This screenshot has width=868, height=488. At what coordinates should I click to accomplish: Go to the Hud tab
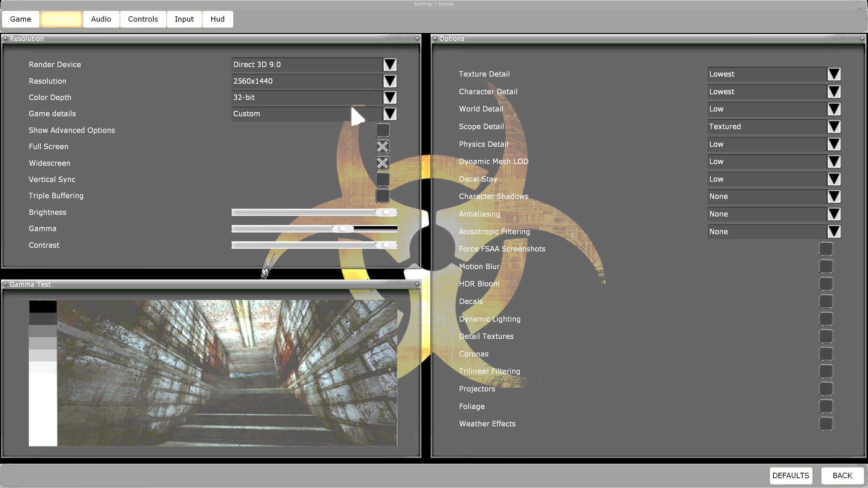tap(217, 19)
